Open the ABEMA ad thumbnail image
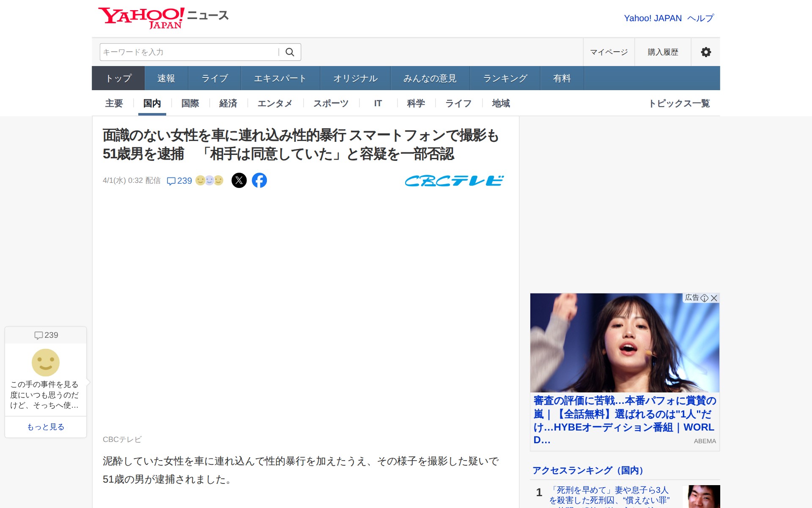 point(624,343)
